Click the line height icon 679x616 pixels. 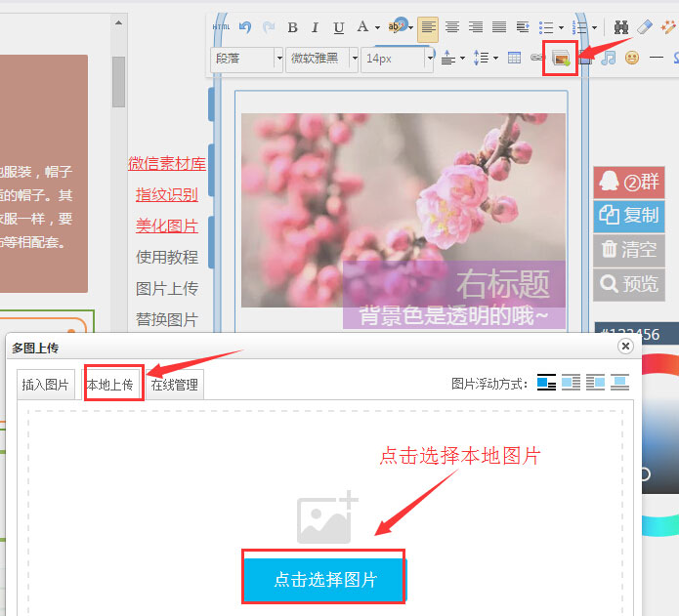(481, 58)
